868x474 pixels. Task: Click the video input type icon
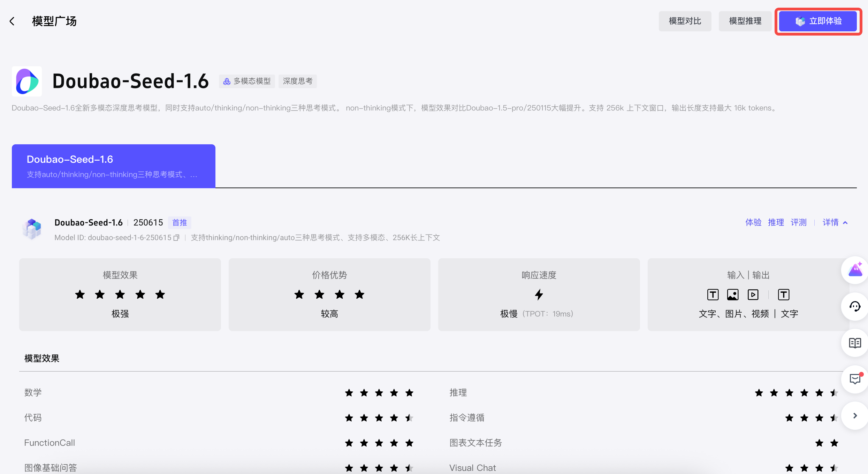(753, 295)
